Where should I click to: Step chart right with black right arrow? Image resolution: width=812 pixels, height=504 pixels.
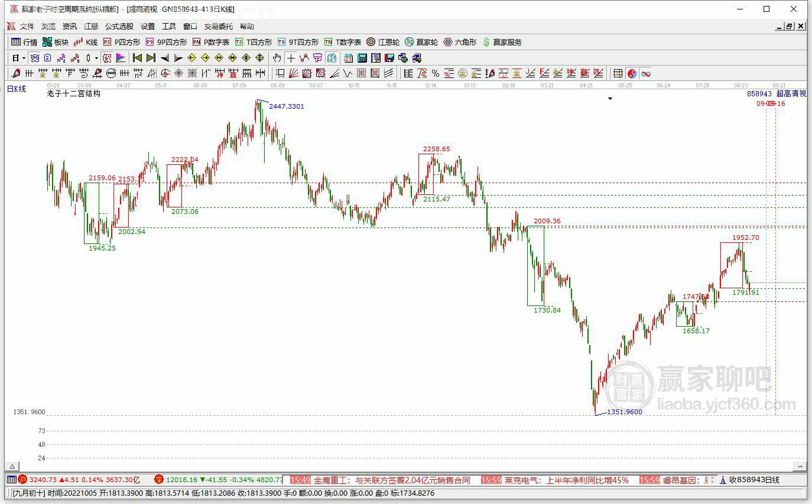click(x=178, y=58)
